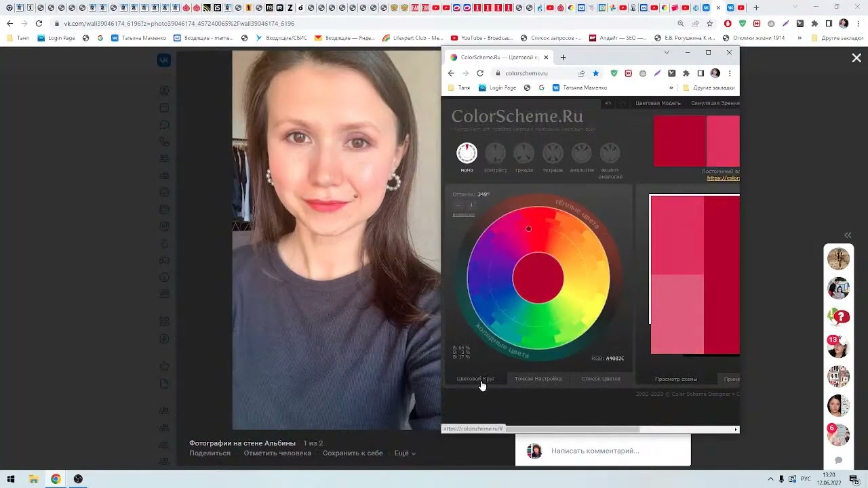Select the аналогия scheme mode icon

coord(581,153)
